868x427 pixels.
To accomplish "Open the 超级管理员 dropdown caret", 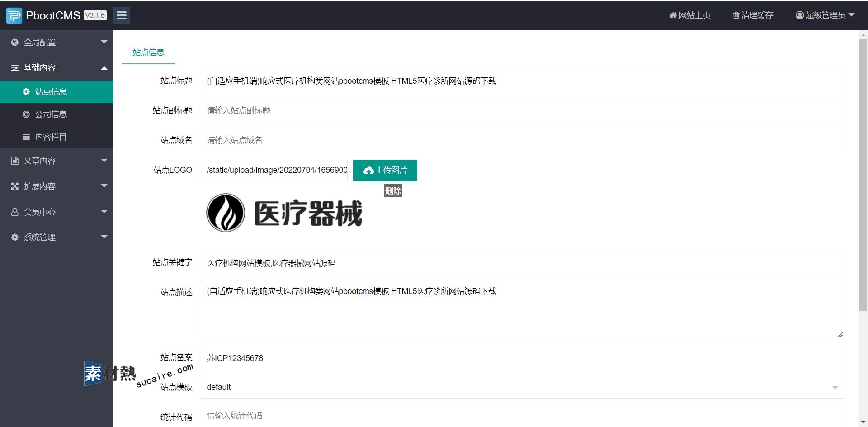I will [851, 15].
